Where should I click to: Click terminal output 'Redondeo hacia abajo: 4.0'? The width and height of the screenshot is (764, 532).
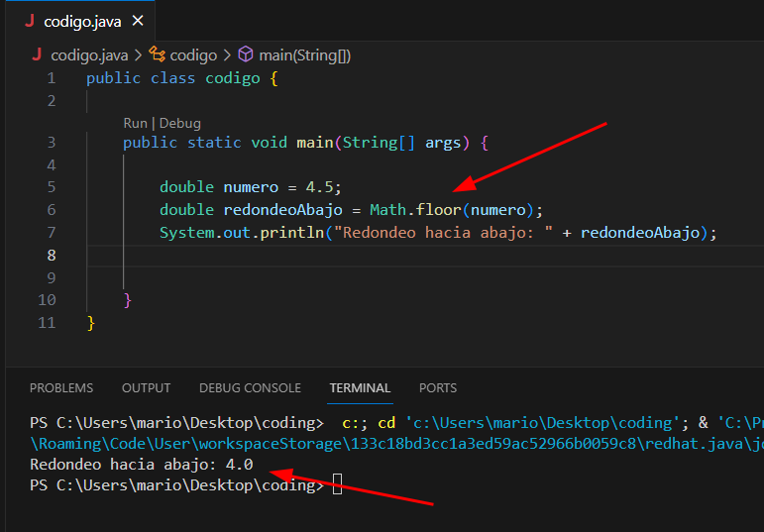(x=142, y=465)
